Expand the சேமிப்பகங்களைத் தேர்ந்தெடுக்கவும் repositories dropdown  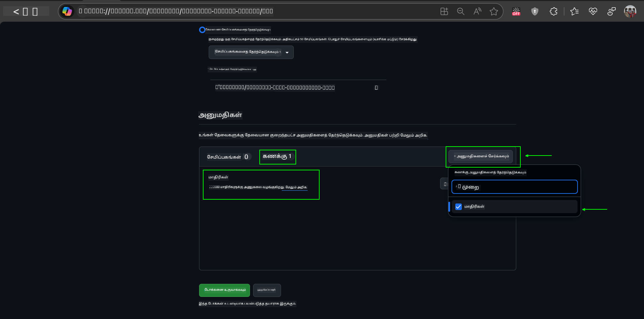click(x=251, y=52)
